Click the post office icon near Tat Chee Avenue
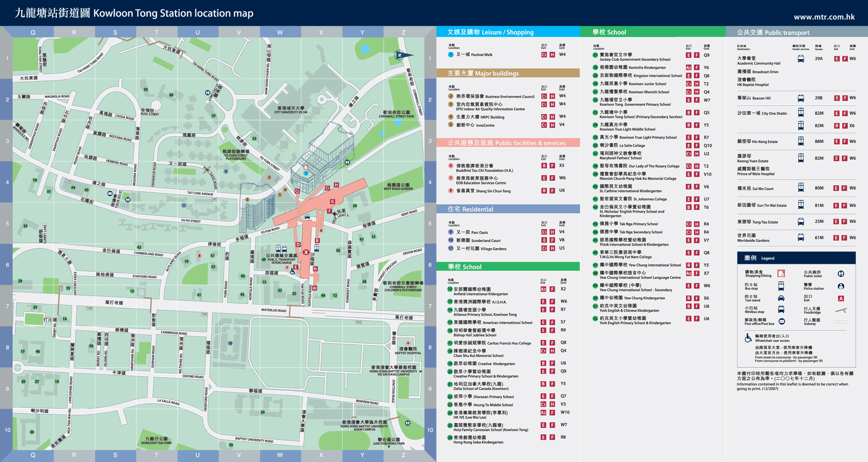This screenshot has height=462, width=868. tap(110, 193)
